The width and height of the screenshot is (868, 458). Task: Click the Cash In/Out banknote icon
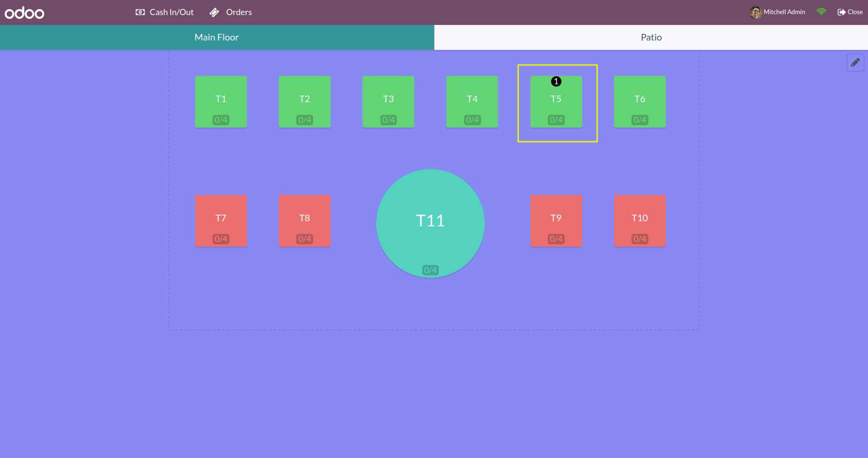click(140, 12)
